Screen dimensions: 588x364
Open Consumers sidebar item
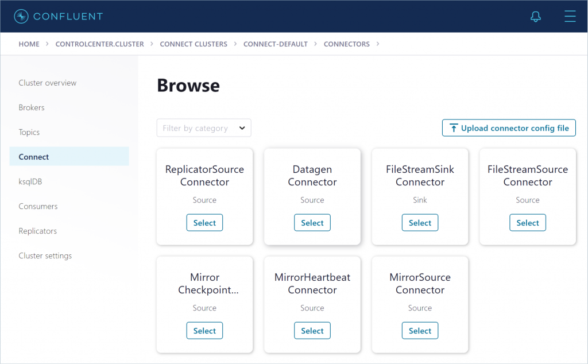[x=38, y=206]
